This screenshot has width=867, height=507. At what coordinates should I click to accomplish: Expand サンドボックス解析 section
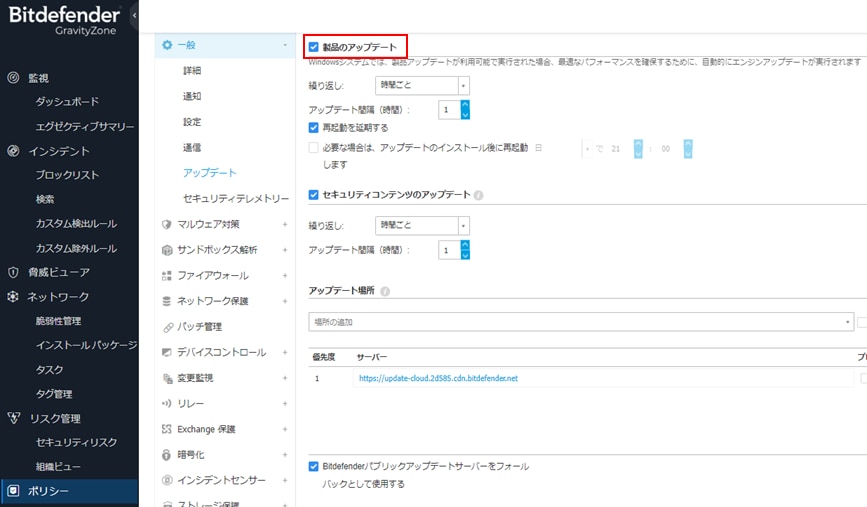pyautogui.click(x=285, y=250)
